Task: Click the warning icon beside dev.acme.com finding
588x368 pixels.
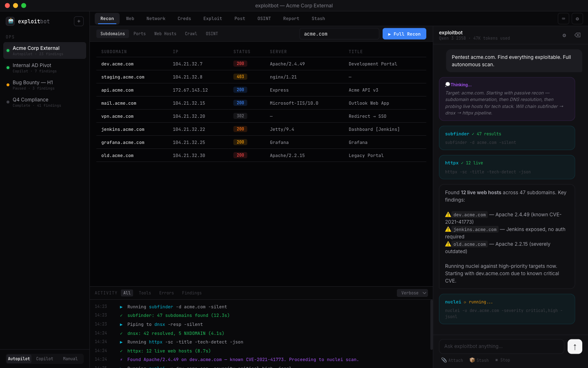Action: (448, 215)
